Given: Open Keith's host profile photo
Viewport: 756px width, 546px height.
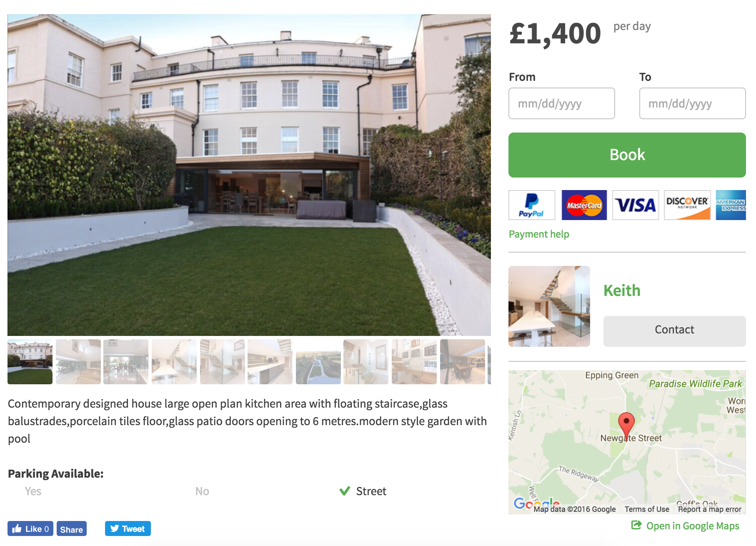Looking at the screenshot, I should (549, 306).
